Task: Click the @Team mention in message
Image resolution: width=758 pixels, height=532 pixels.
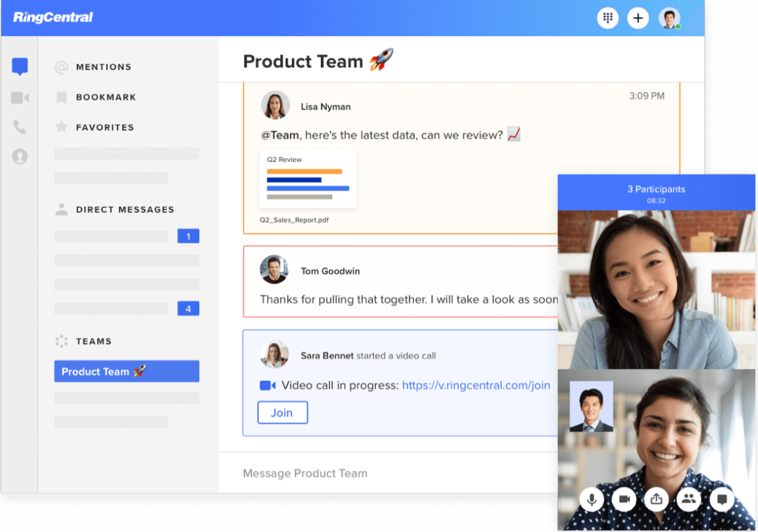Action: click(279, 135)
